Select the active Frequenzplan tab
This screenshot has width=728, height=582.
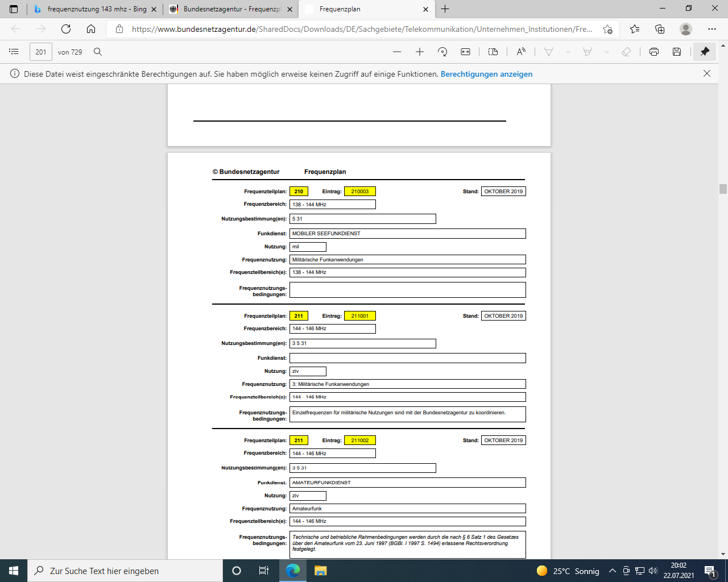point(367,9)
